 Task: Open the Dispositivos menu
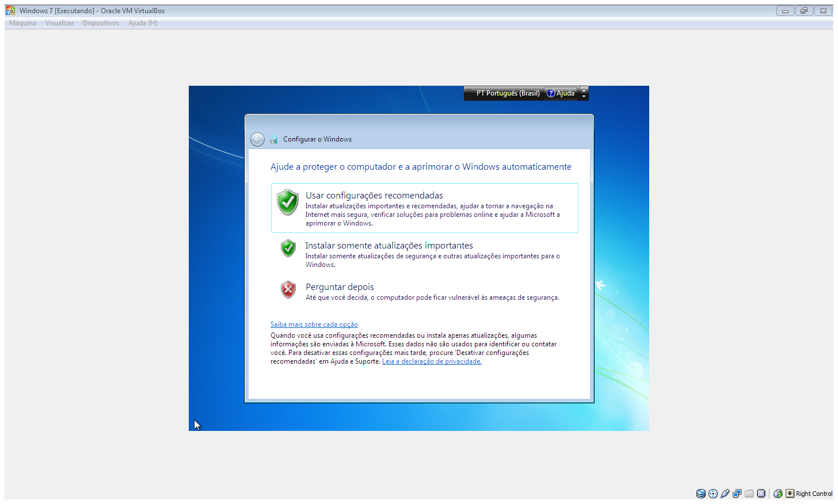(x=101, y=23)
